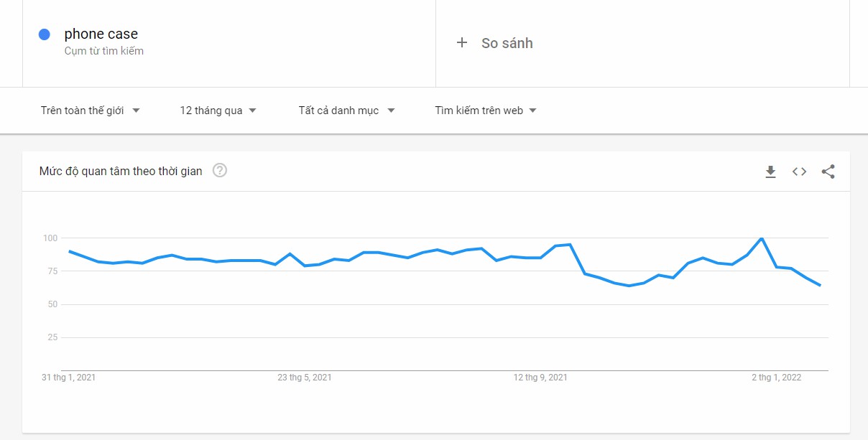Screen dimensions: 868x440
Task: Edit the phone case search term
Action: pos(101,34)
